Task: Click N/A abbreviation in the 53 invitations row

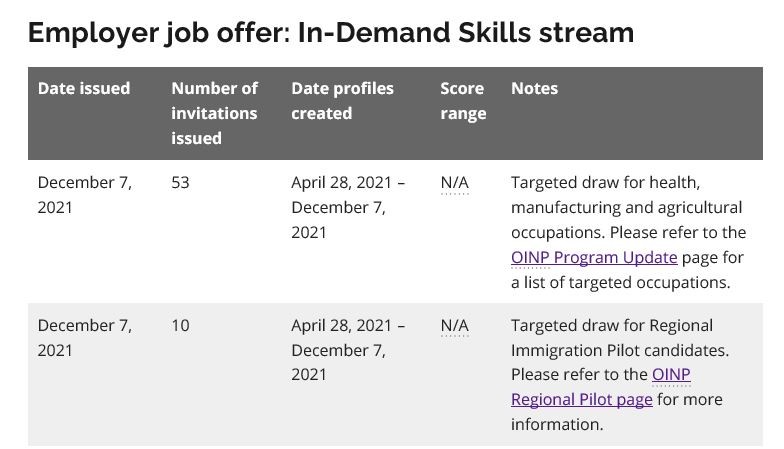Action: [454, 182]
